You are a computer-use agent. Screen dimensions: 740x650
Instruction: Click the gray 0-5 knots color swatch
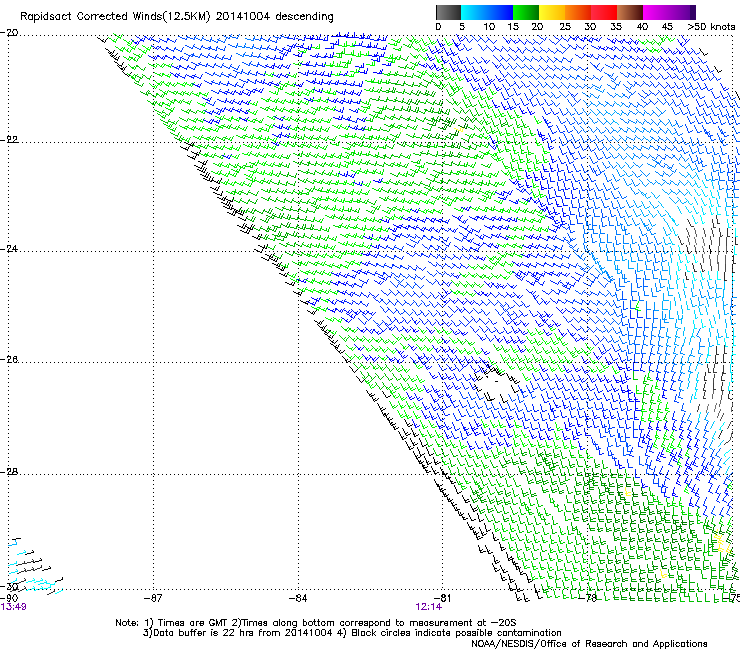coord(448,12)
